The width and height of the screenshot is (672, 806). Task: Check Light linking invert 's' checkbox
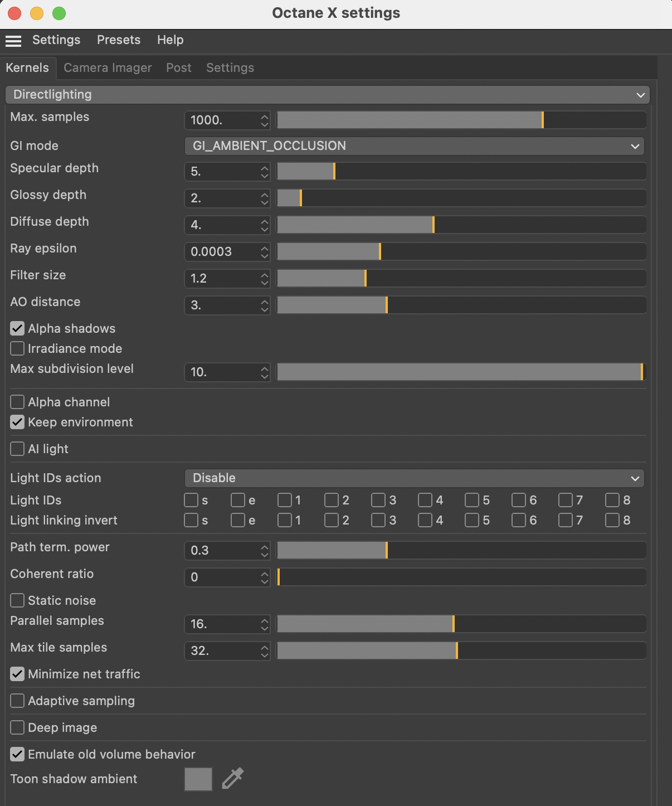click(191, 520)
